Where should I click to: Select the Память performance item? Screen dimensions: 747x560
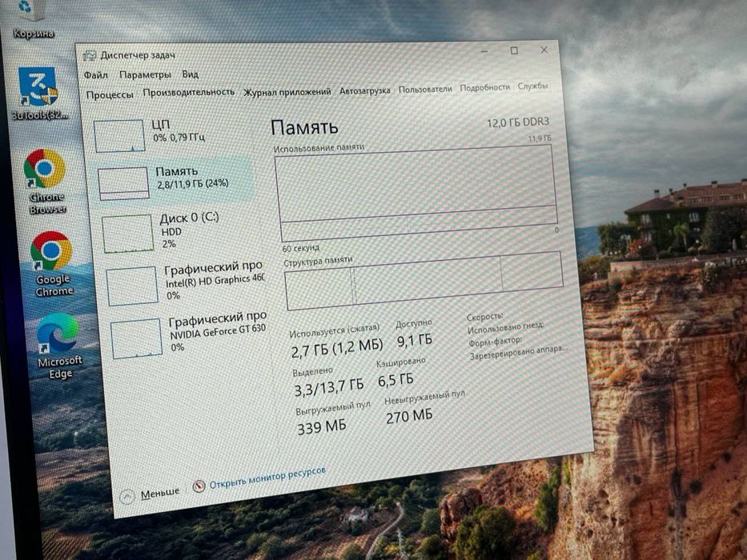click(174, 180)
